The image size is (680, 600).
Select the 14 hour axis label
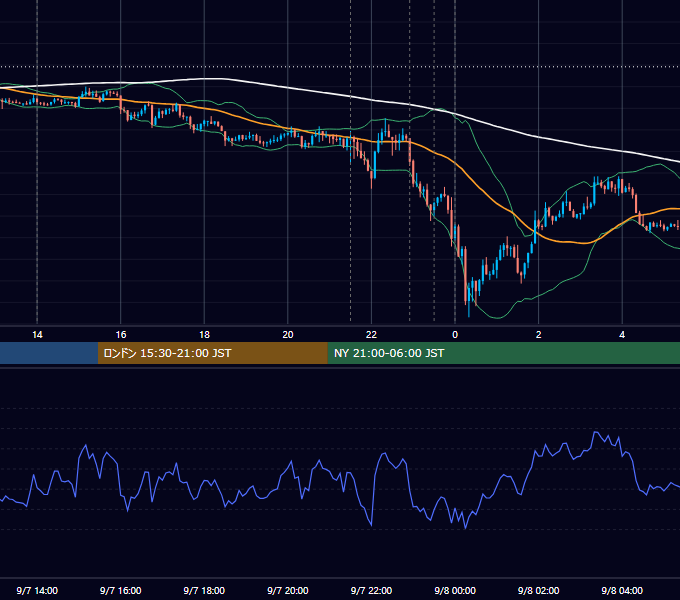37,335
